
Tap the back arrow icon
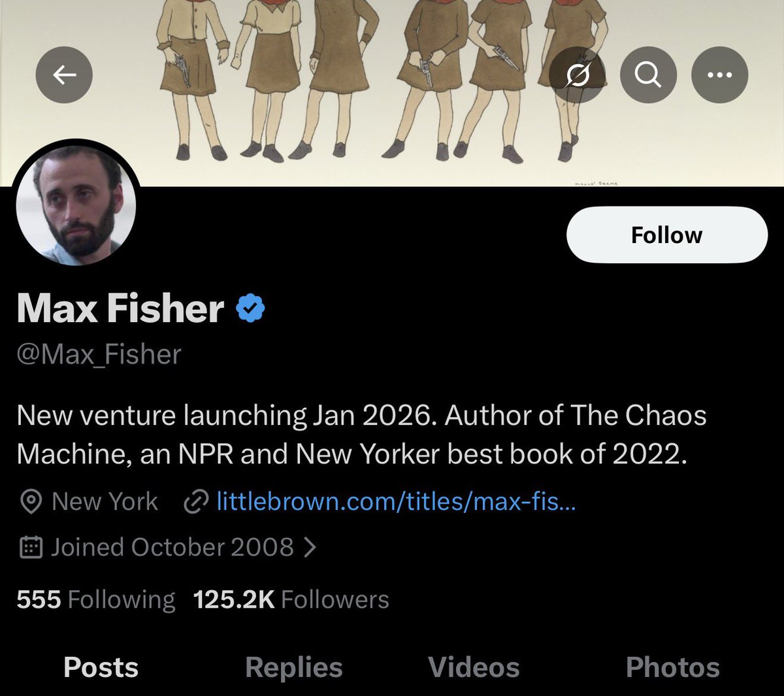(x=64, y=75)
